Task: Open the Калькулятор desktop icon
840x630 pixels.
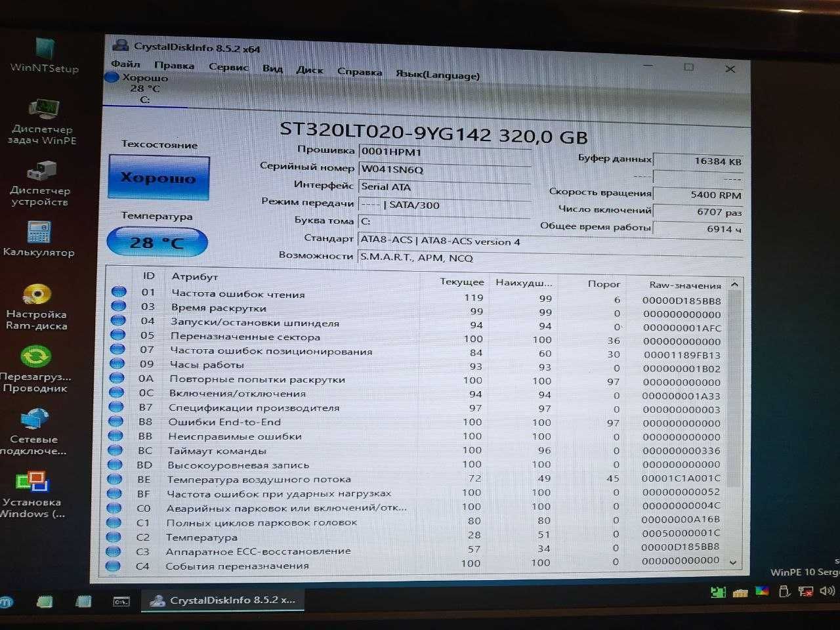Action: pyautogui.click(x=39, y=239)
